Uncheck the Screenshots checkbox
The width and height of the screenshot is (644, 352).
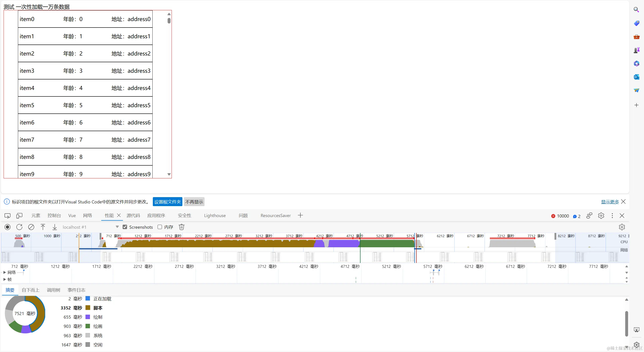pyautogui.click(x=125, y=227)
